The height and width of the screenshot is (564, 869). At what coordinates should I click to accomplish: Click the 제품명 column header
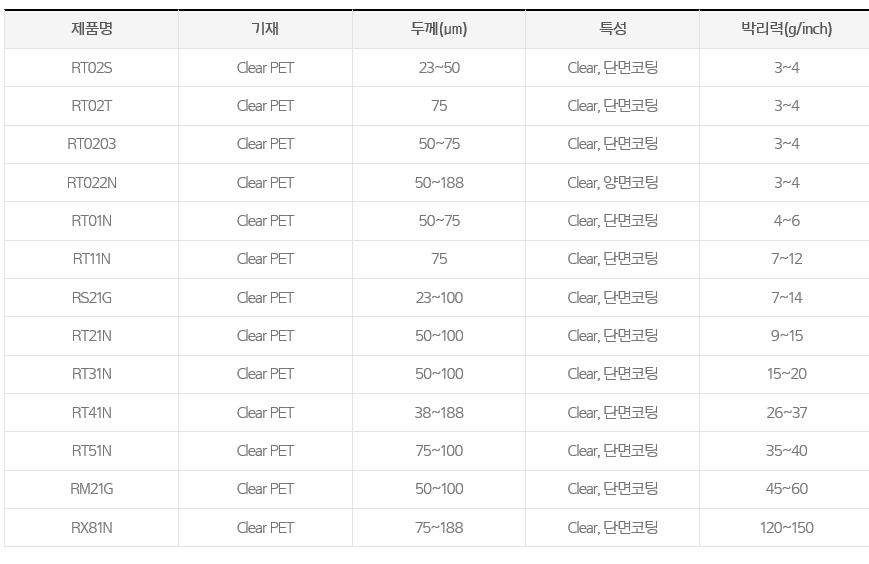[91, 29]
